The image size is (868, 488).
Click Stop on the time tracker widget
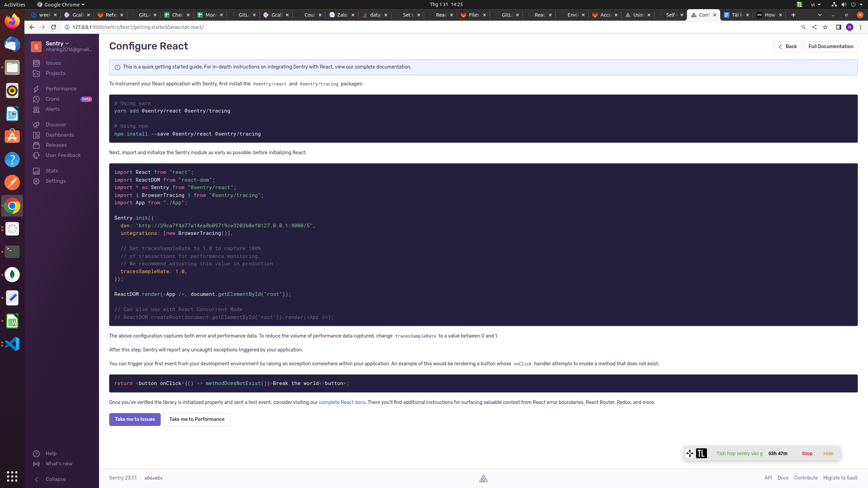(x=807, y=453)
